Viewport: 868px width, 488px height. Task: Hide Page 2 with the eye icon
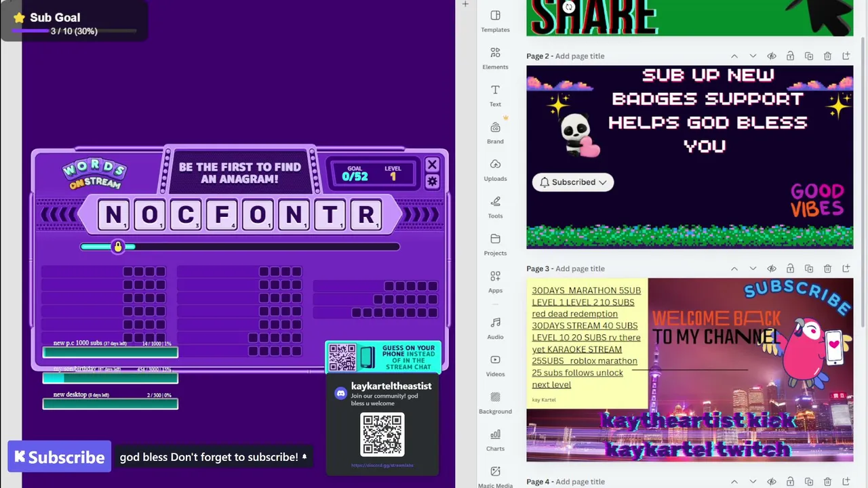point(772,56)
